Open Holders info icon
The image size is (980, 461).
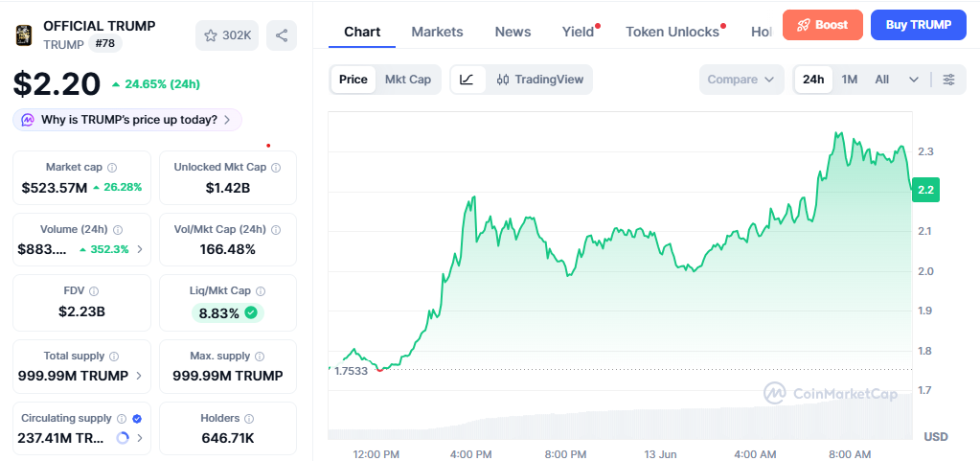249,419
